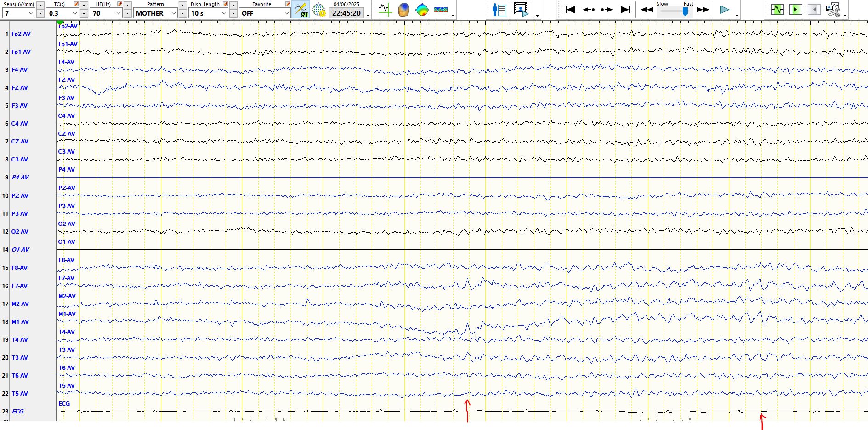Jump to the first page of the recording

(570, 10)
